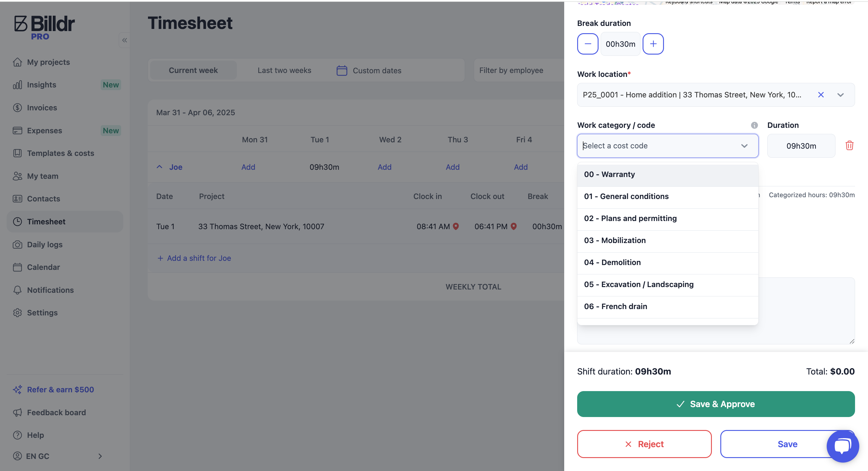Viewport: 868px width, 471px height.
Task: Click the Custom dates calendar icon
Action: coord(342,71)
